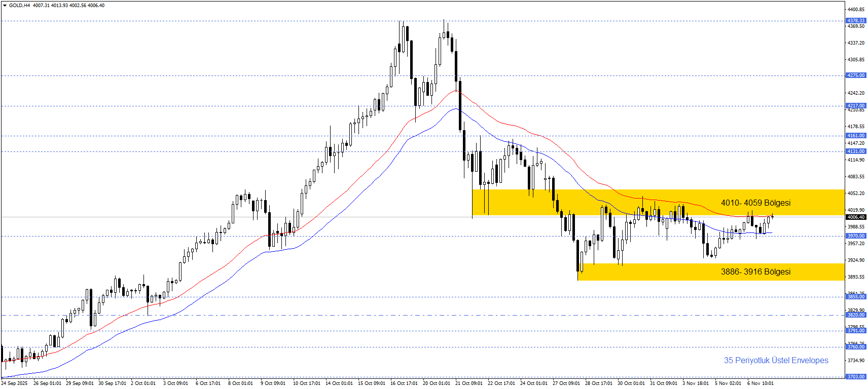This screenshot has width=868, height=389.
Task: Select the lower yellow 3886-3916 zone rectangle
Action: click(711, 272)
